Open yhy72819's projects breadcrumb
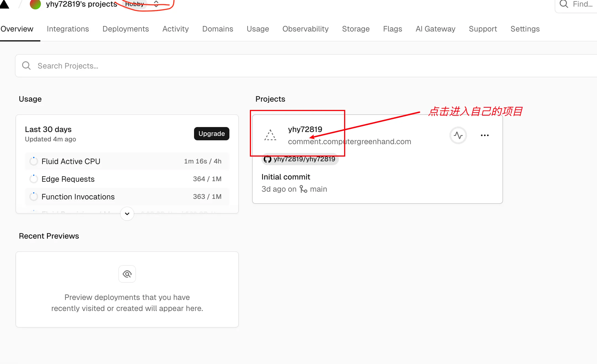The image size is (597, 364). (x=82, y=4)
